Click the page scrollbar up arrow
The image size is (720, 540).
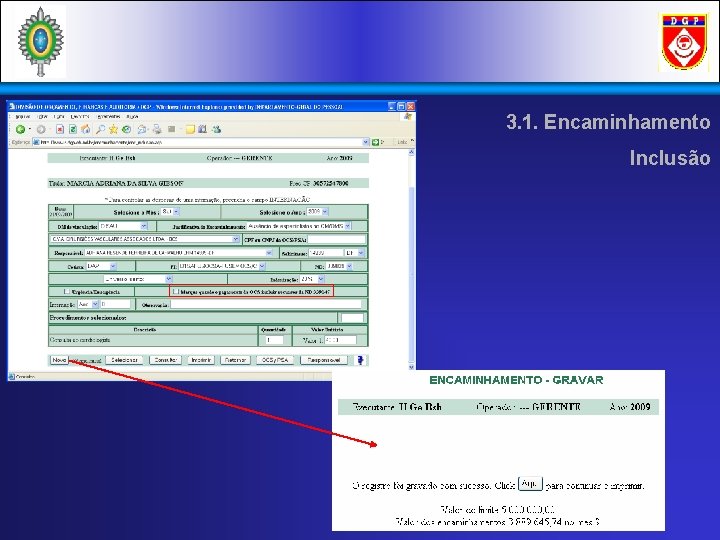411,152
